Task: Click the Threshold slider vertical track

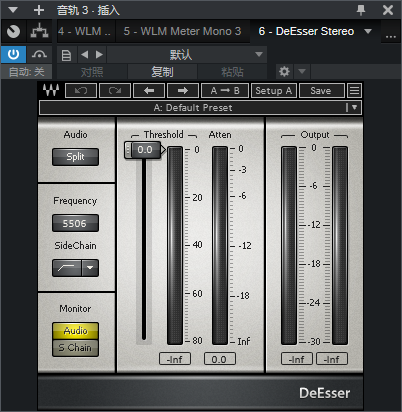Action: 144,250
